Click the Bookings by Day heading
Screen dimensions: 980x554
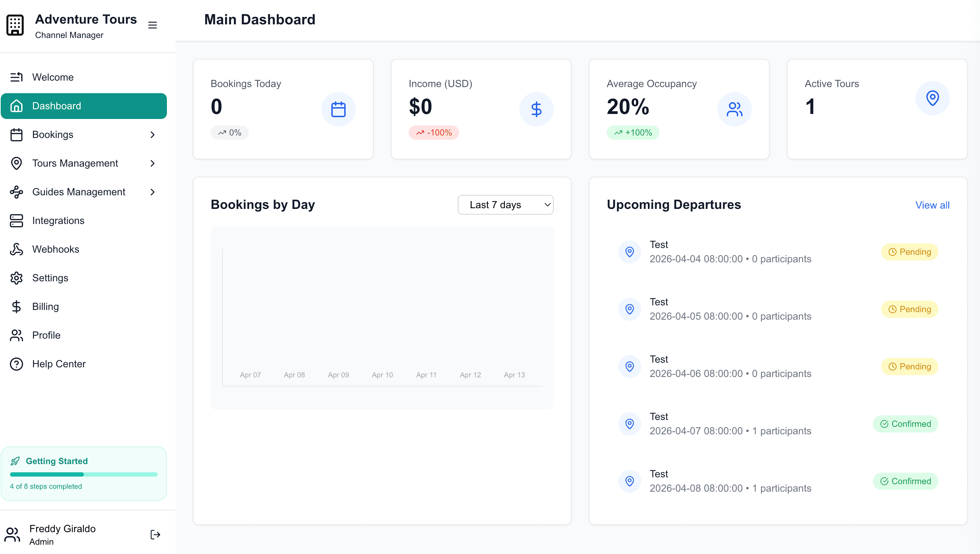[263, 205]
